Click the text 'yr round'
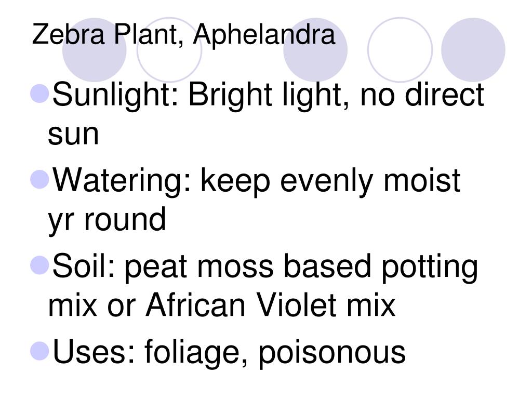Viewport: 532px width, 399px height. (x=107, y=220)
